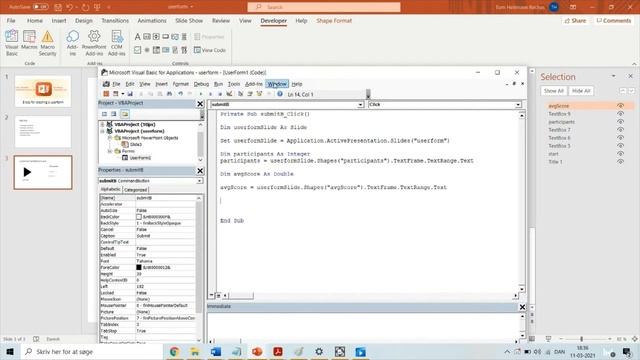This screenshot has width=640, height=360.
Task: Click View Microsoft PowerPoint icon in VBA toolbar
Action: coord(106,94)
